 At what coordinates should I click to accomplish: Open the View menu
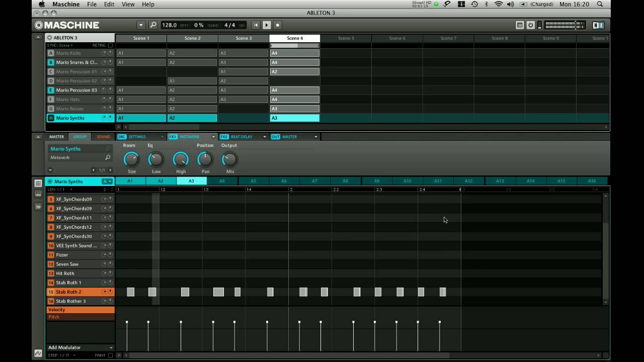pyautogui.click(x=128, y=4)
